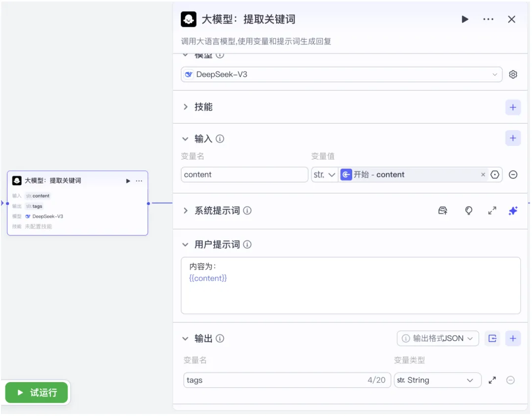Viewport: 532px width, 416px height.
Task: Show system prompt tips with the lightbulb icon
Action: tap(468, 211)
